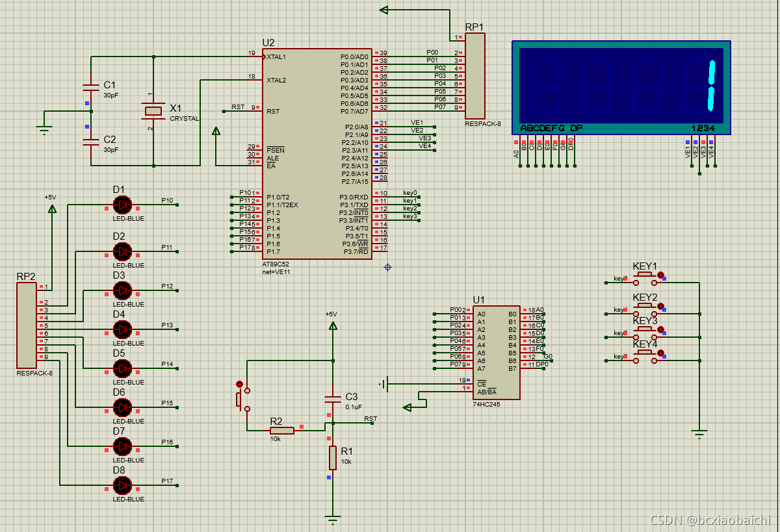Click the P1.0/T2 pin label

(278, 197)
